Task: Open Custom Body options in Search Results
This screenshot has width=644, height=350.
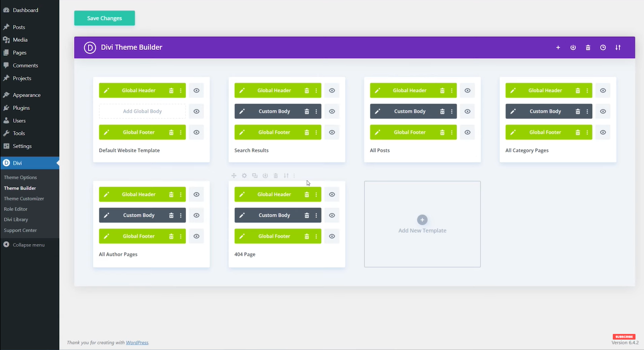Action: [316, 111]
